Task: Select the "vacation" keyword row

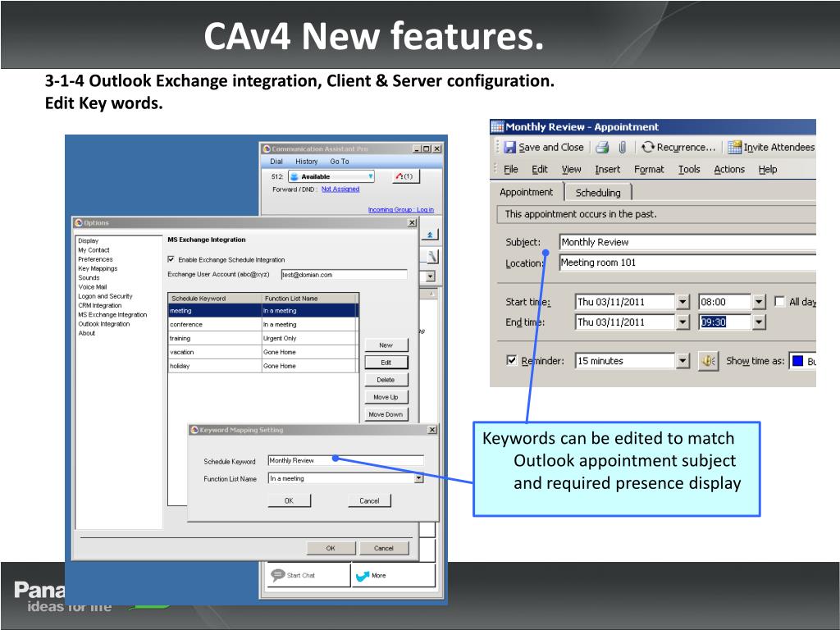Action: pyautogui.click(x=262, y=352)
